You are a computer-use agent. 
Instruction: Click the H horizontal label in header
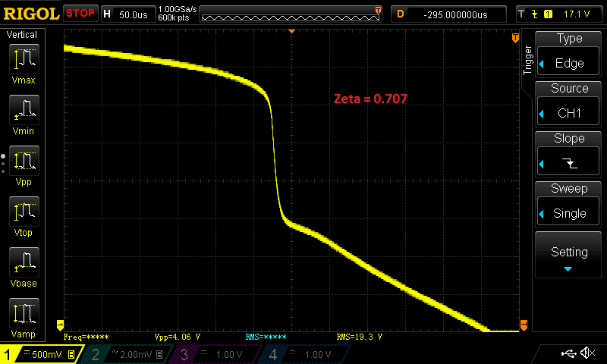[x=107, y=14]
